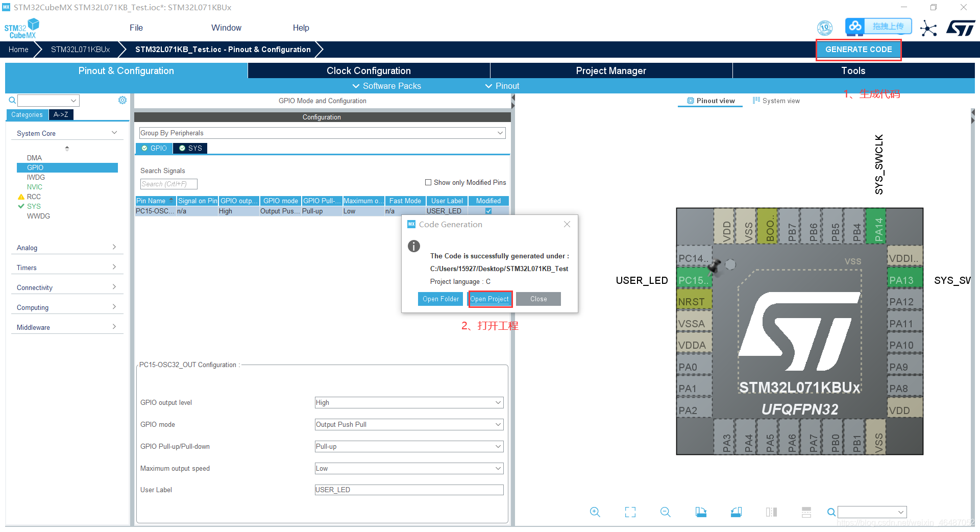Image resolution: width=980 pixels, height=532 pixels.
Task: Click Close in the Code Generation dialog
Action: click(538, 299)
